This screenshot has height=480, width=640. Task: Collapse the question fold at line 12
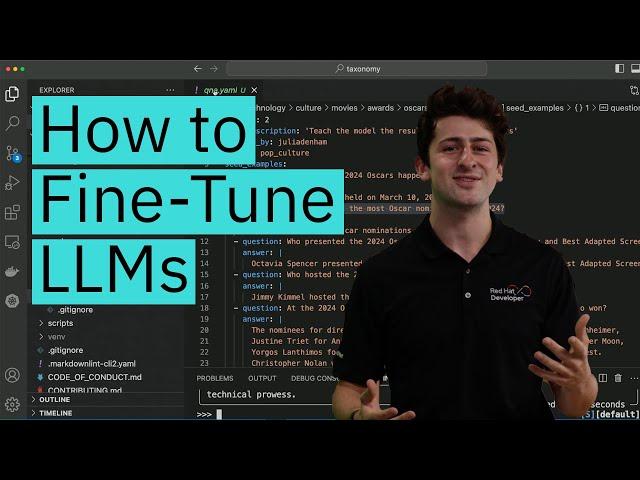pos(236,242)
